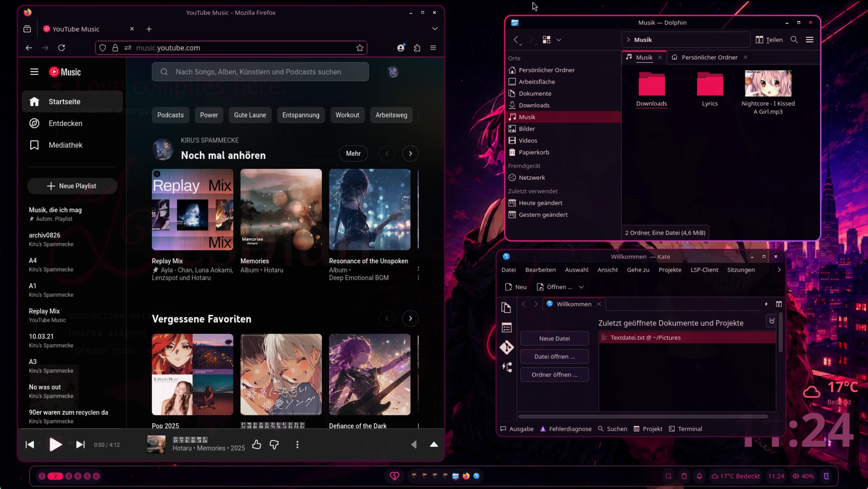Click the YouTube Music search field
Screen dimensions: 868x489
tap(260, 72)
